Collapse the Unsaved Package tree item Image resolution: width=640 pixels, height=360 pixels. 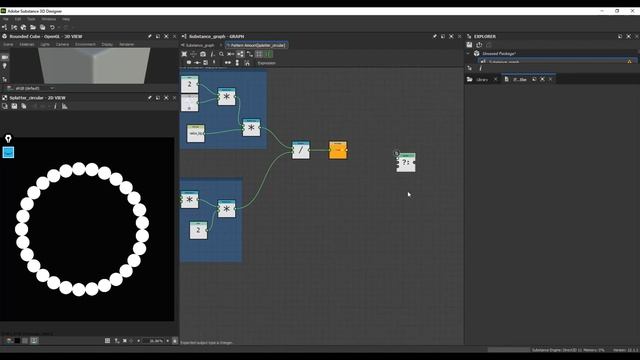pos(468,53)
